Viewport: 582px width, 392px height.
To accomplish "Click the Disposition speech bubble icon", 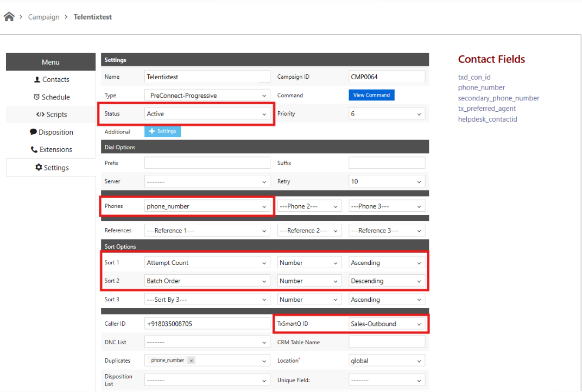I will [33, 132].
